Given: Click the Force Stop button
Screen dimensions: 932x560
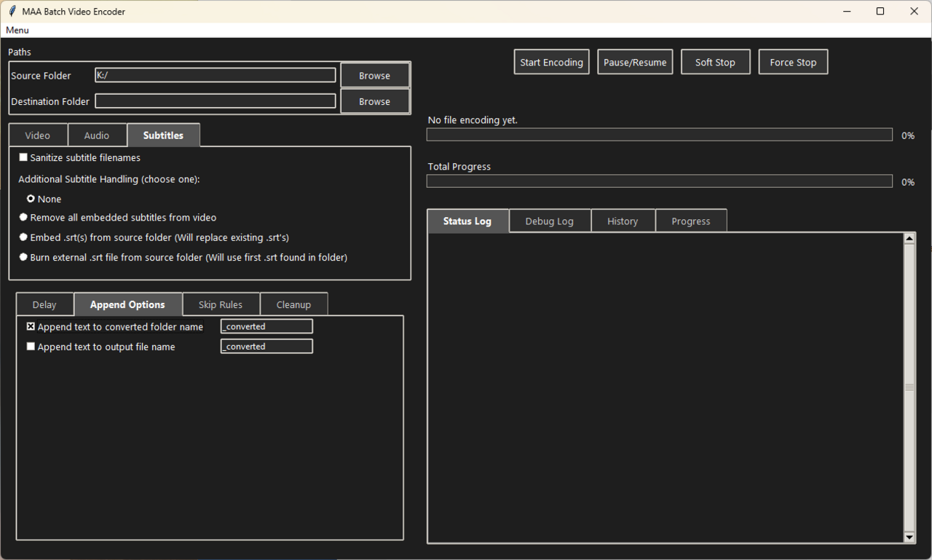Looking at the screenshot, I should click(793, 62).
